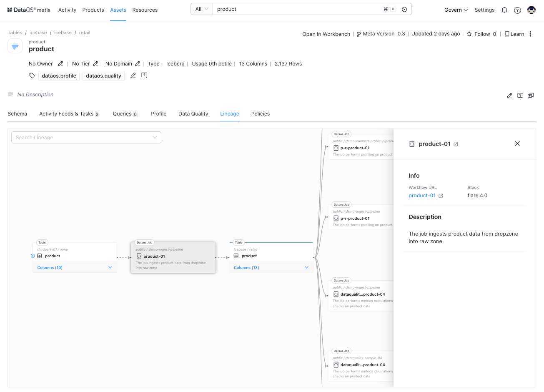The height and width of the screenshot is (392, 544).
Task: Click the retail breadcrumb
Action: [85, 33]
